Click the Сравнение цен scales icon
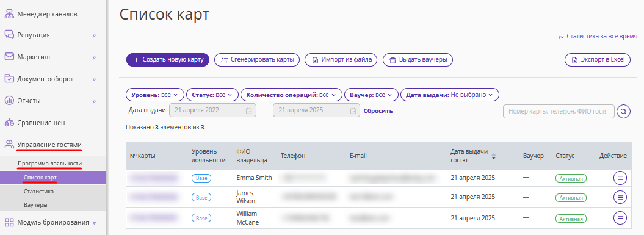 point(9,123)
